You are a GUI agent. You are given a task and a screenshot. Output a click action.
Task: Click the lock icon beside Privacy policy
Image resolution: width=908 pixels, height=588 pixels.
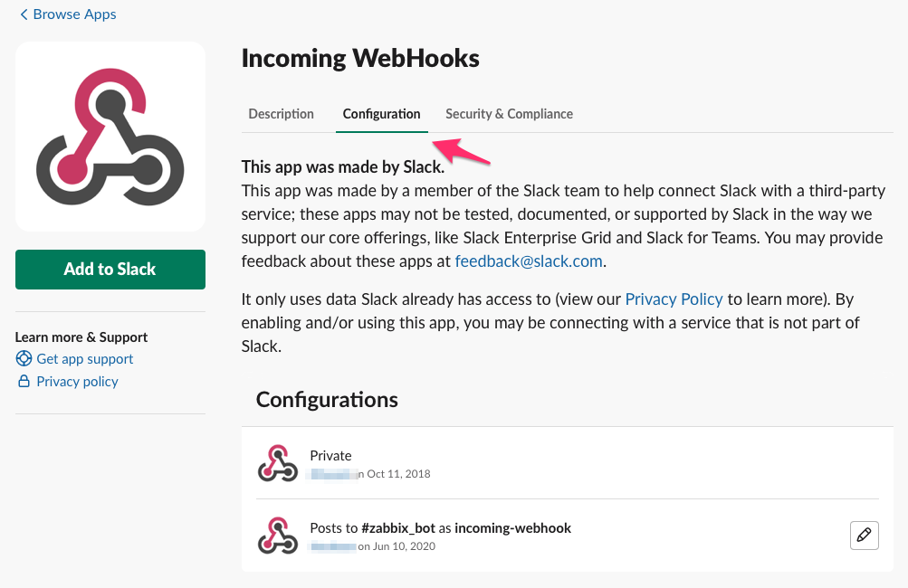[24, 381]
